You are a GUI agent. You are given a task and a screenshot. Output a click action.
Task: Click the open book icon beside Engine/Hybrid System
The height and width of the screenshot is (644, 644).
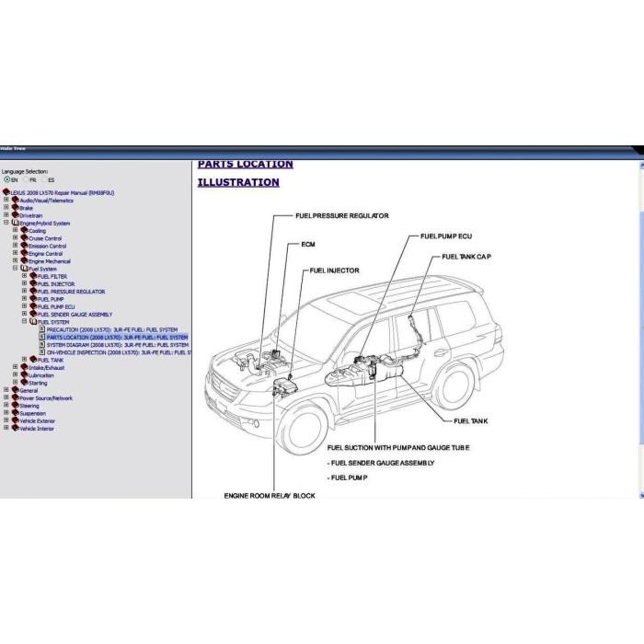click(16, 223)
